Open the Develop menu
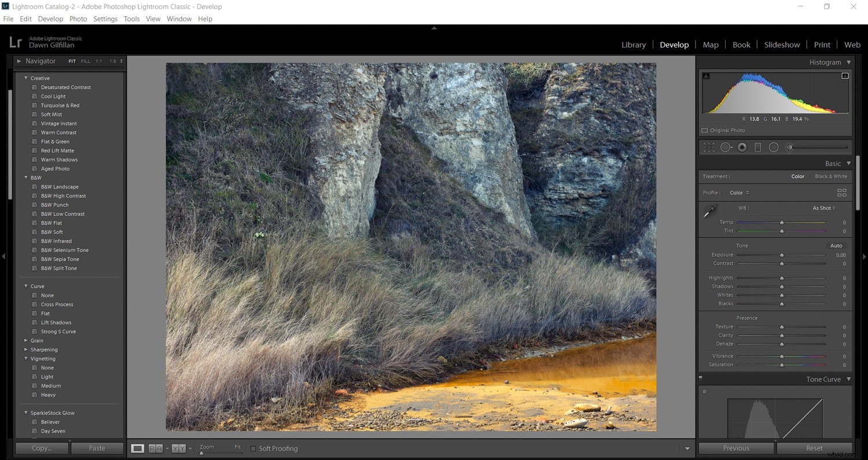 (x=50, y=19)
